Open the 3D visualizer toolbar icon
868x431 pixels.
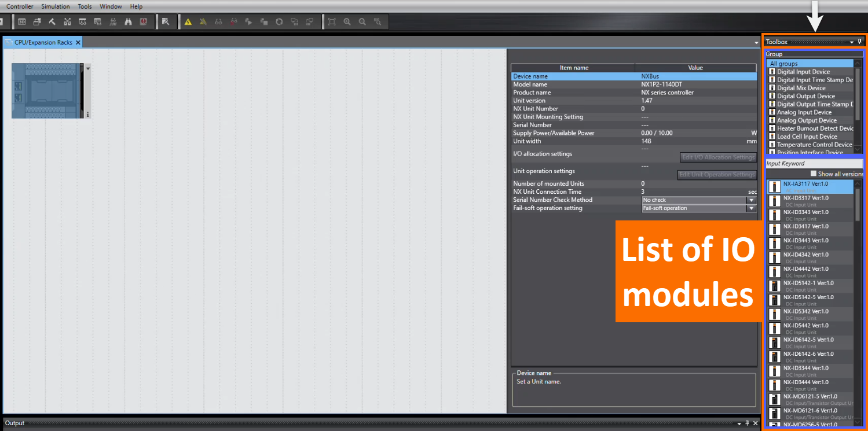[x=22, y=21]
